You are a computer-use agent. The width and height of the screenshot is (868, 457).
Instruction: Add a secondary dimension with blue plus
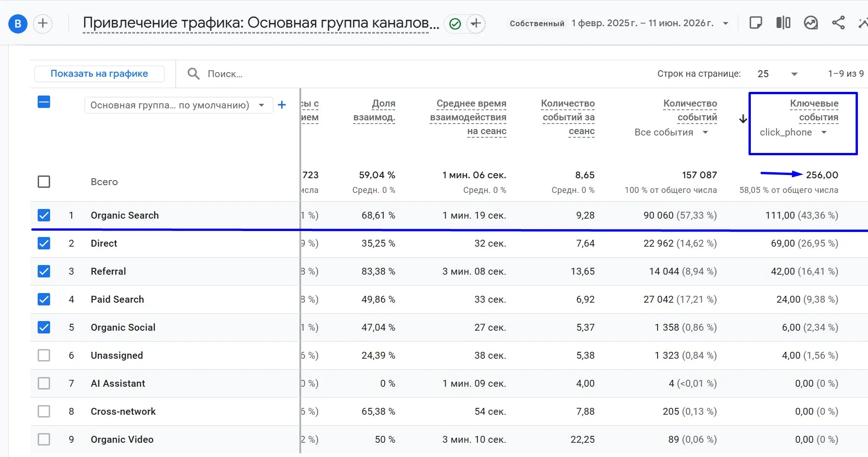(x=282, y=105)
